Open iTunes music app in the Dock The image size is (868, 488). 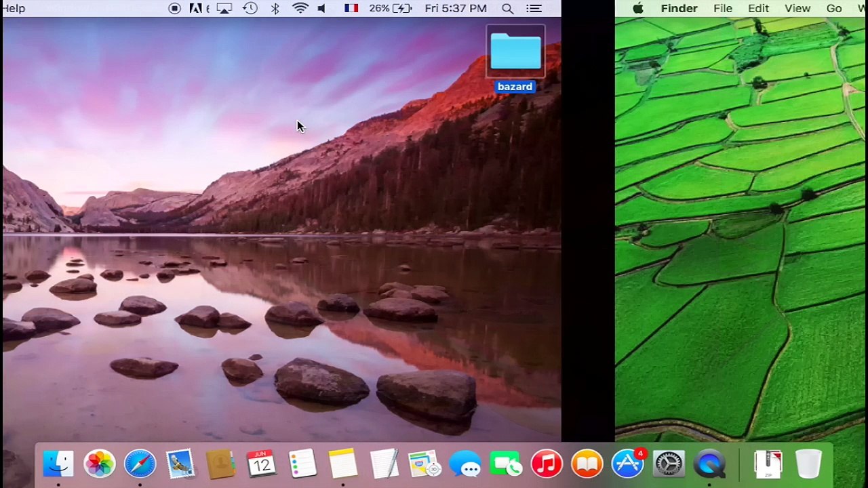(x=547, y=464)
